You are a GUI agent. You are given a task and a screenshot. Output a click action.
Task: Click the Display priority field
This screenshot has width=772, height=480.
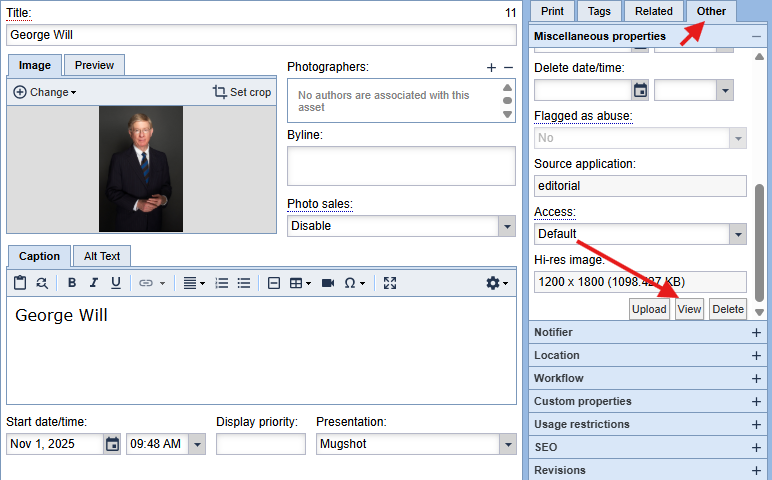point(260,444)
